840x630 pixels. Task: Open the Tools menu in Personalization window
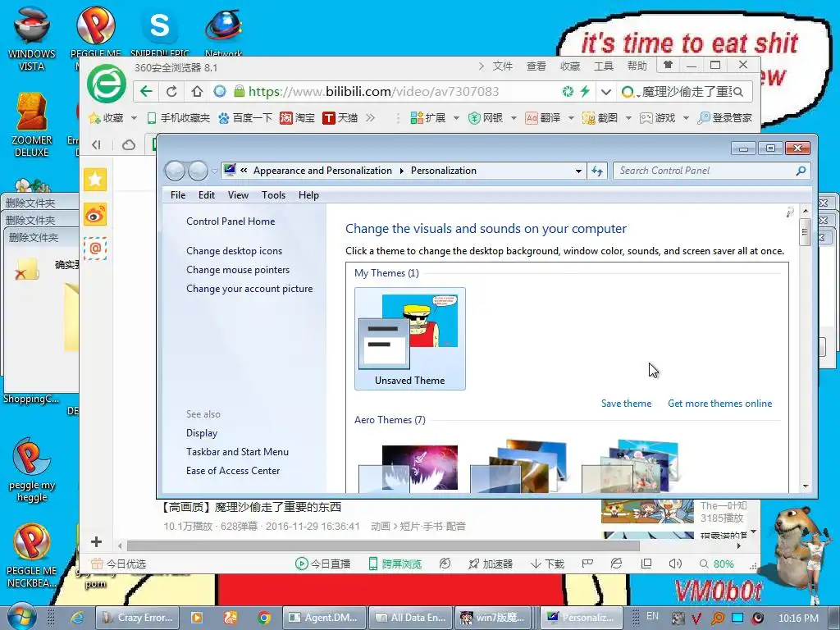coord(273,195)
